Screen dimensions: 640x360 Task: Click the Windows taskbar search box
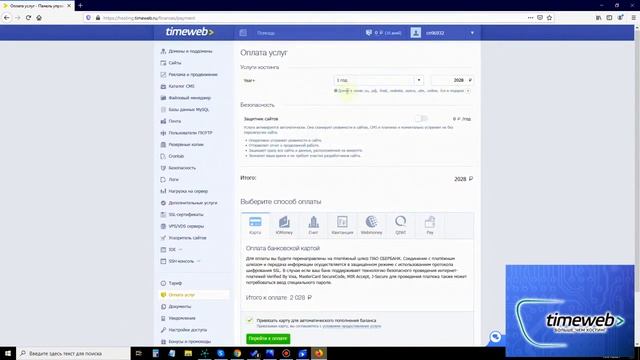point(73,353)
